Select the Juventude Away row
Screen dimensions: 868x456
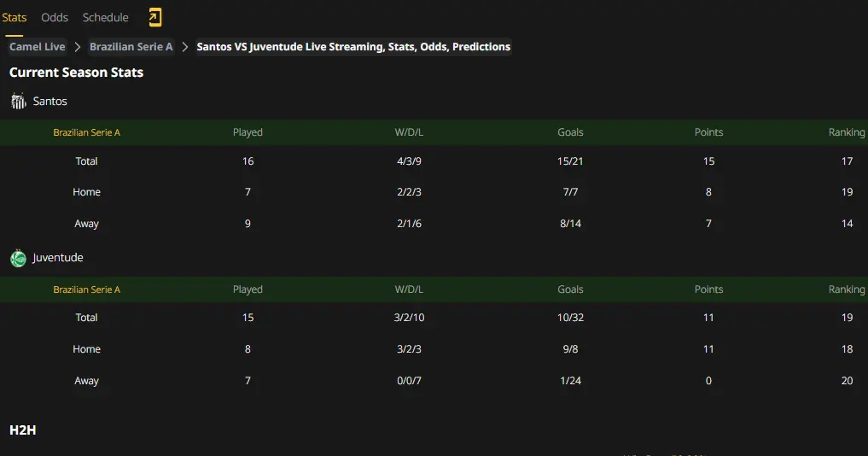(434, 381)
